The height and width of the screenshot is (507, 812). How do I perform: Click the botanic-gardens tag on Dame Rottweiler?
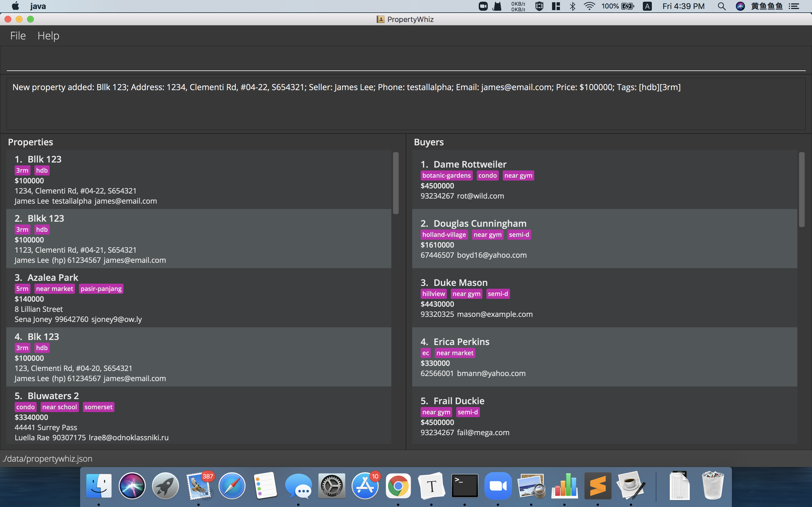pos(446,175)
